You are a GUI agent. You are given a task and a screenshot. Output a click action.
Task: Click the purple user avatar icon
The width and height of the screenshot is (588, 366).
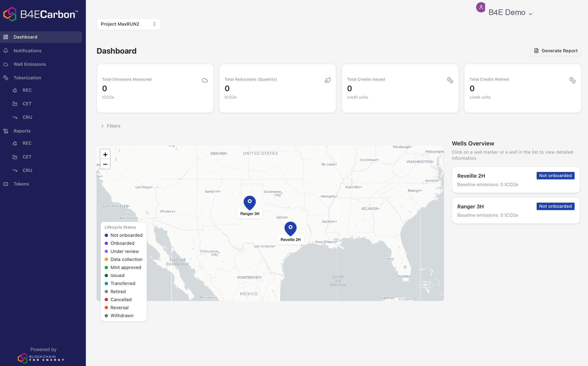click(481, 7)
